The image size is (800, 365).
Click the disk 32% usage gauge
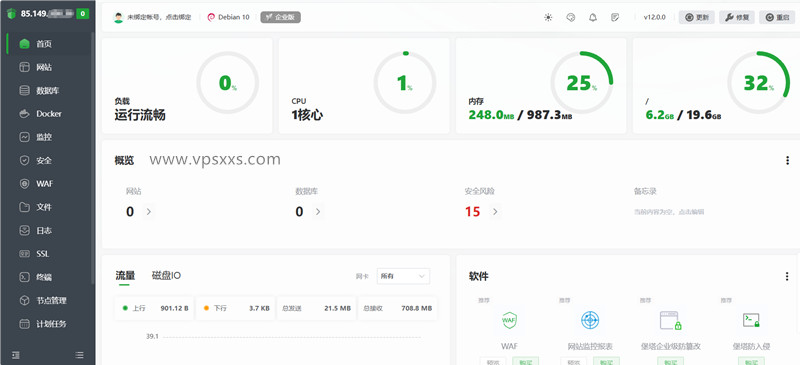pyautogui.click(x=759, y=83)
